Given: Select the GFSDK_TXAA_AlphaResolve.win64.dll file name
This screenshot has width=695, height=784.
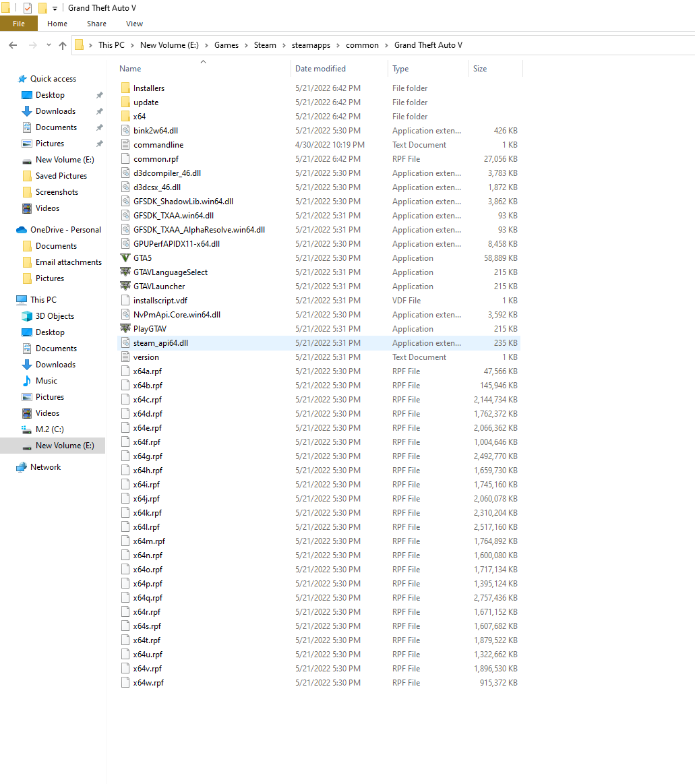Looking at the screenshot, I should click(199, 230).
